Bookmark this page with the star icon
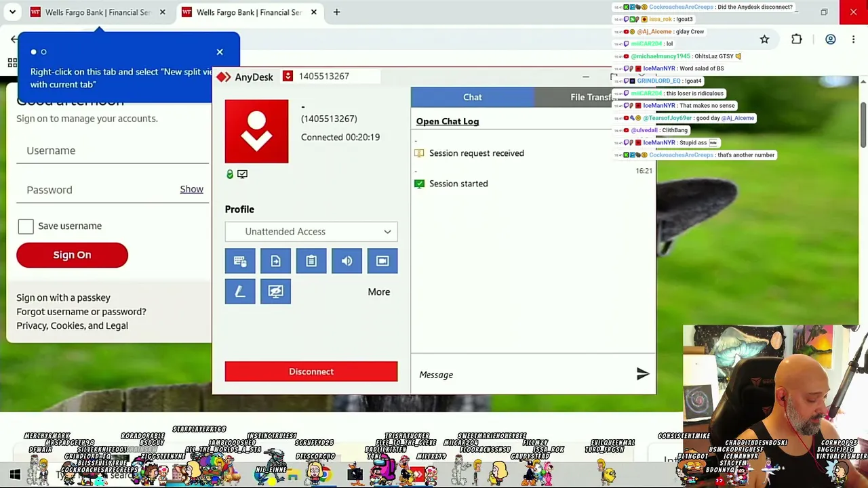This screenshot has height=488, width=868. (764, 39)
